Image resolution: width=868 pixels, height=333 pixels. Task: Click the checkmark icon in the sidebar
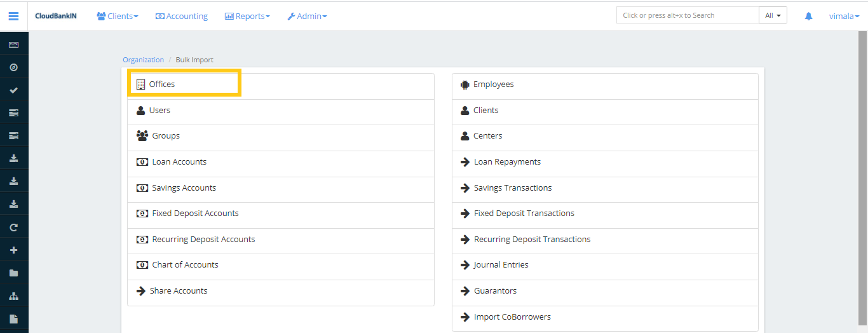pos(13,90)
